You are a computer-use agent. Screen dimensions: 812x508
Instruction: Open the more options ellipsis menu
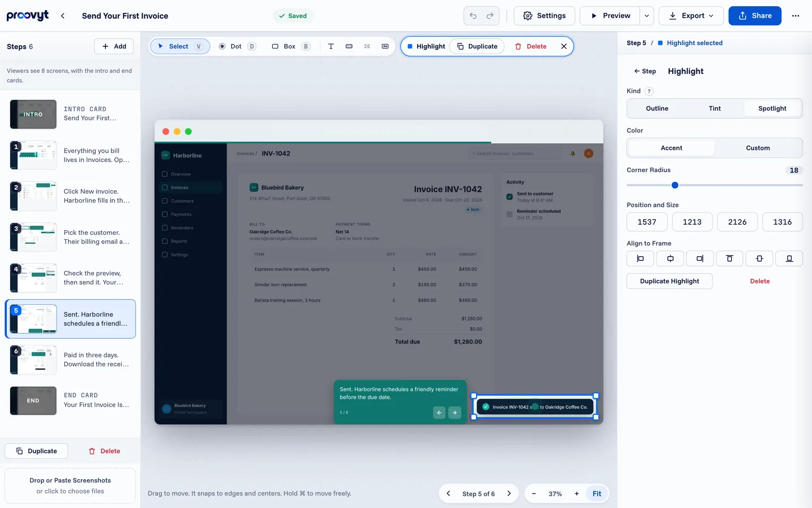[796, 16]
